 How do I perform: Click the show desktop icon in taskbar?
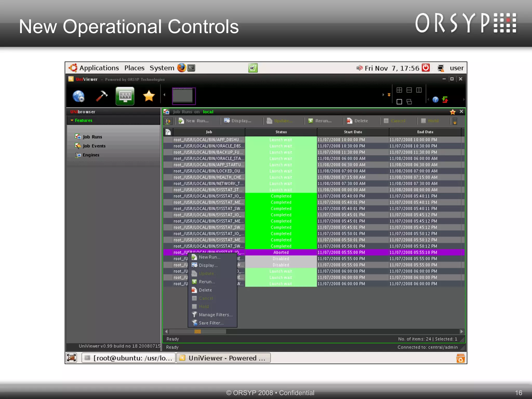[71, 358]
